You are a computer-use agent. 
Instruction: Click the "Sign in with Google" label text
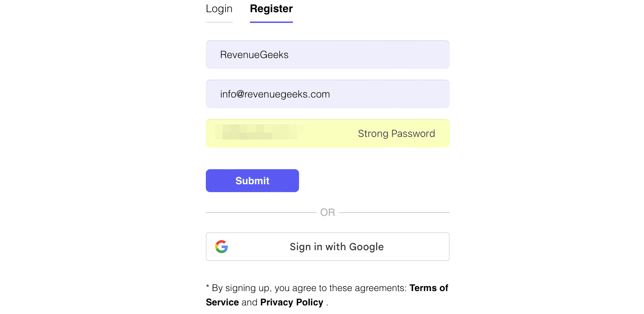(336, 247)
